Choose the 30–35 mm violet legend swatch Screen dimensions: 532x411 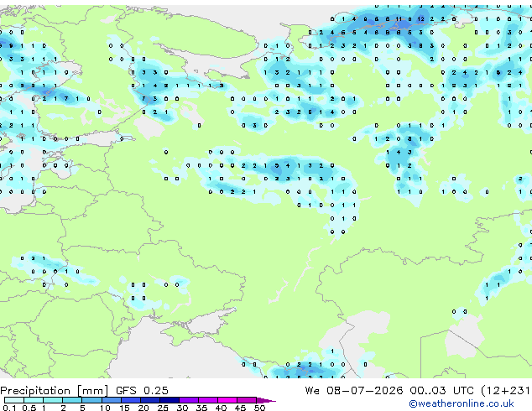pos(189,400)
